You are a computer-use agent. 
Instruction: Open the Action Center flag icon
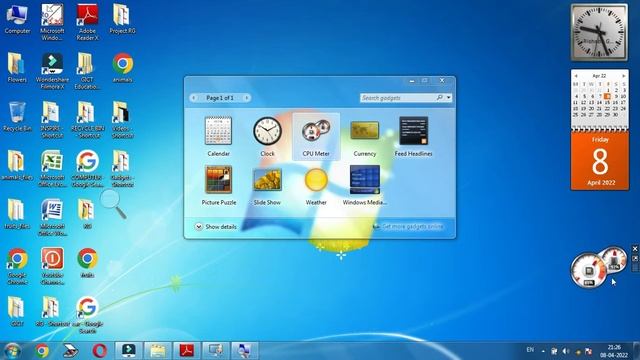click(x=588, y=351)
